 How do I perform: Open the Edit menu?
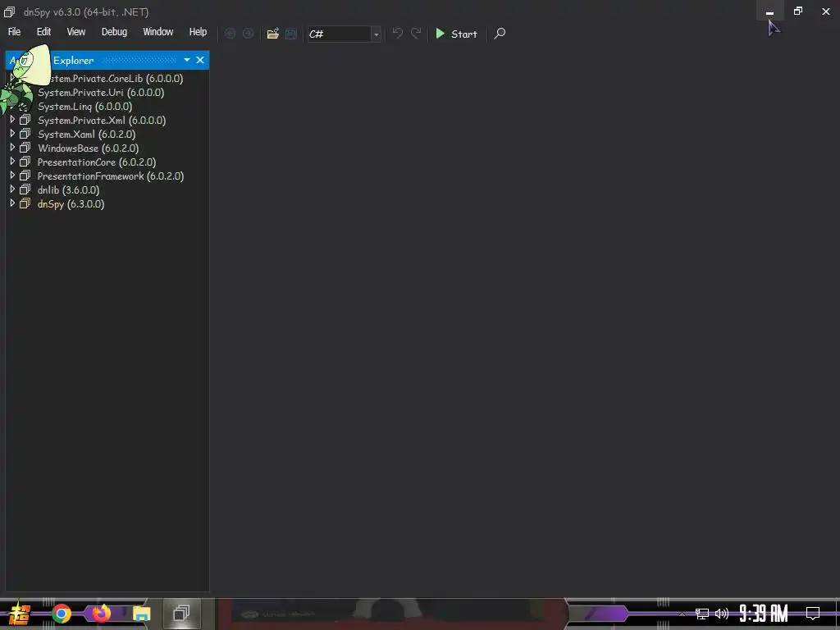(44, 32)
